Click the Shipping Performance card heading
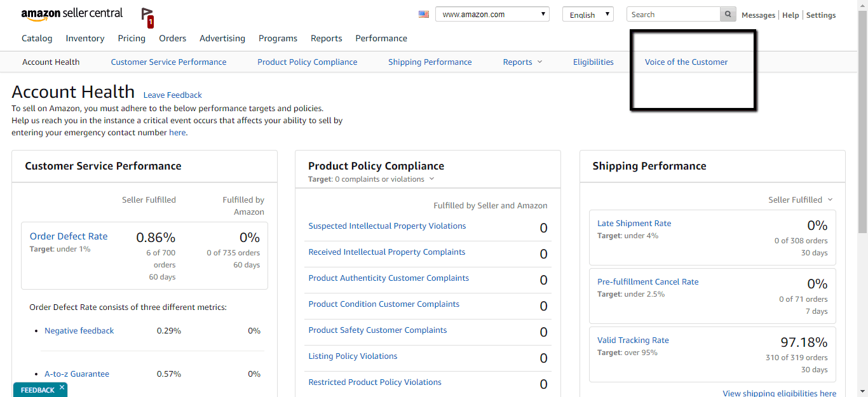 (x=649, y=166)
